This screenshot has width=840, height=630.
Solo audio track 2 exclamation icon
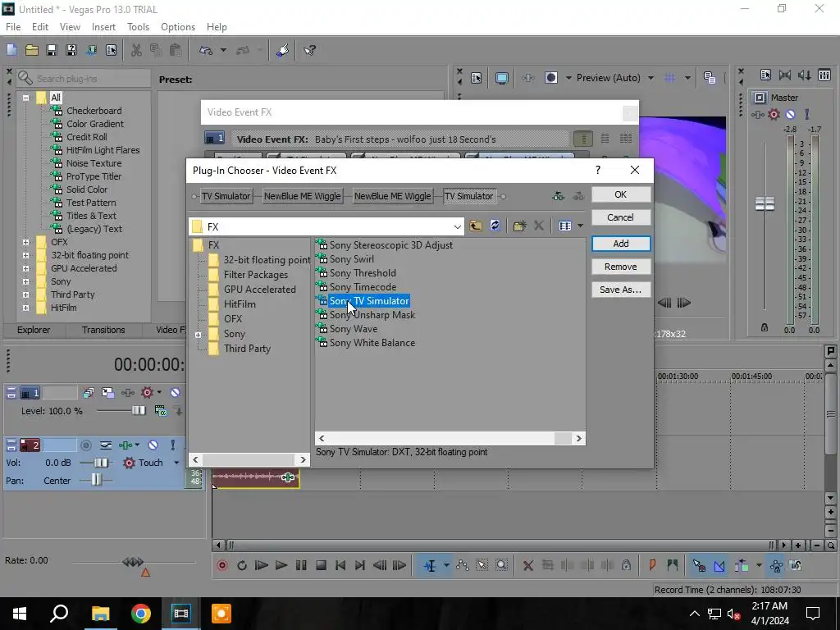point(172,445)
